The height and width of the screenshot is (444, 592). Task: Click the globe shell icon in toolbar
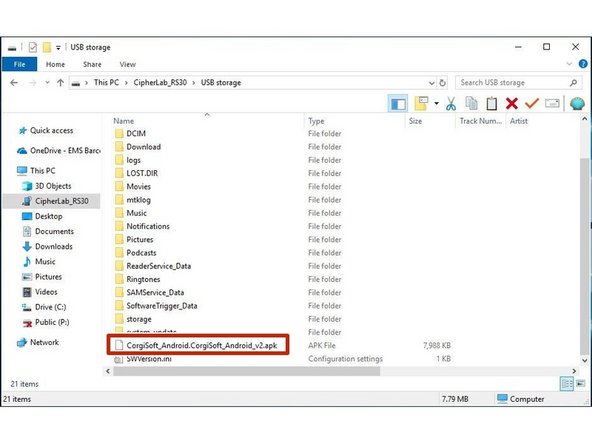coord(577,103)
